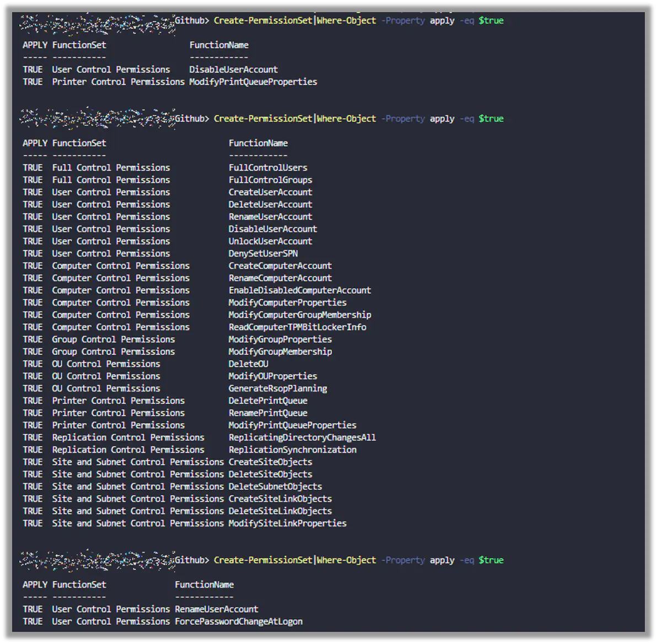Click the text 'UnlockUserAccount'
The width and height of the screenshot is (657, 644).
pos(270,241)
